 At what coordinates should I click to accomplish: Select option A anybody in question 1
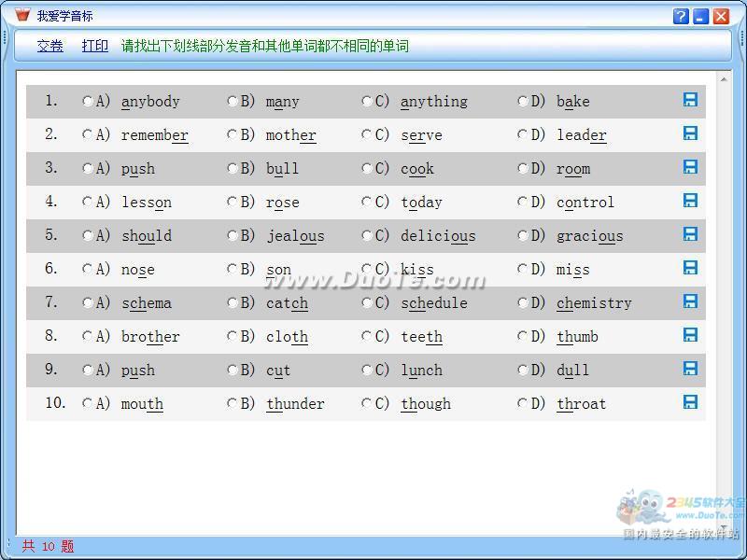click(87, 101)
